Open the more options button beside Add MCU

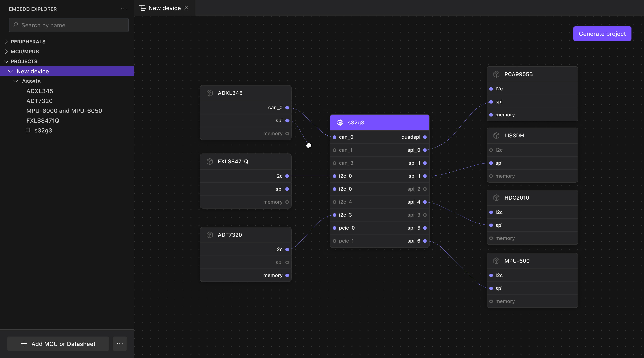tap(120, 344)
